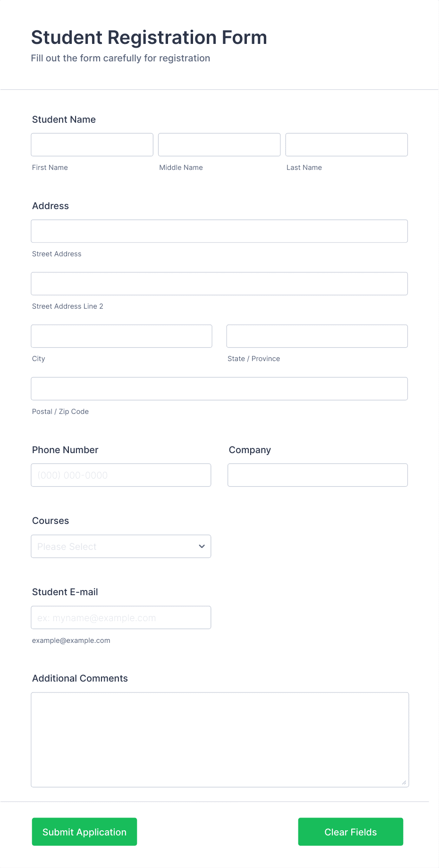439x868 pixels.
Task: Click the Phone Number input field
Action: 121,475
